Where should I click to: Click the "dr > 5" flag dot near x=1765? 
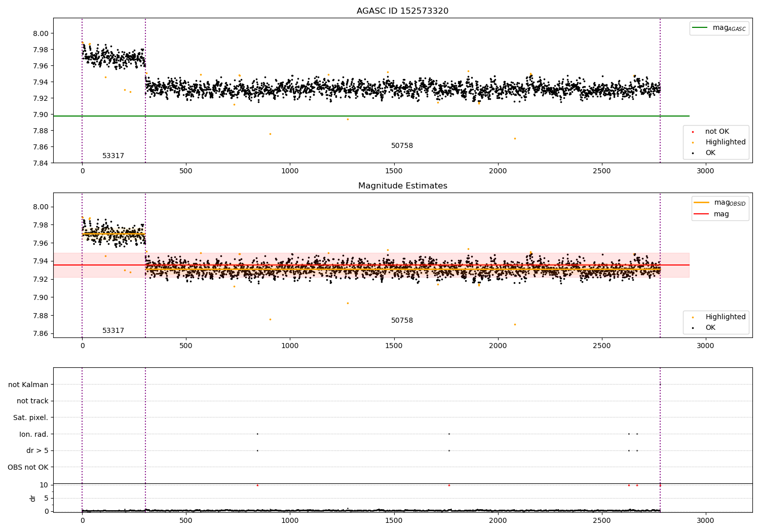pos(449,450)
